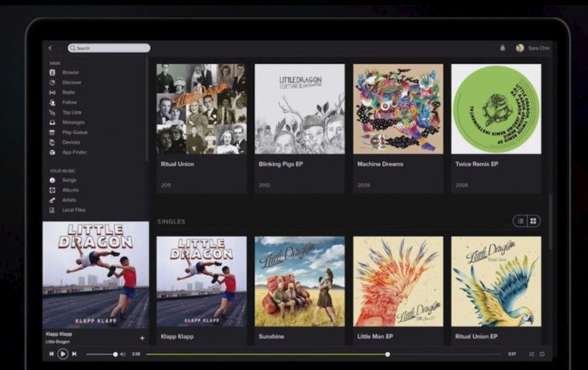The width and height of the screenshot is (588, 370).
Task: Select Play Queue in the sidebar
Action: (x=74, y=132)
